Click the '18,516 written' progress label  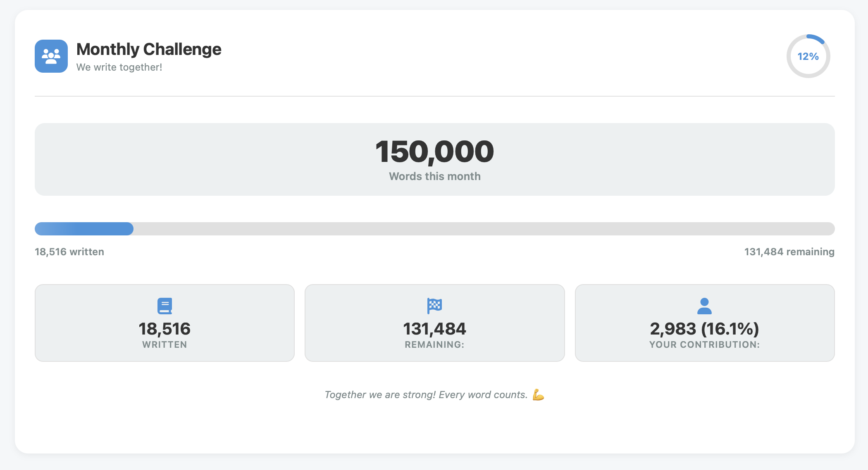coord(69,252)
